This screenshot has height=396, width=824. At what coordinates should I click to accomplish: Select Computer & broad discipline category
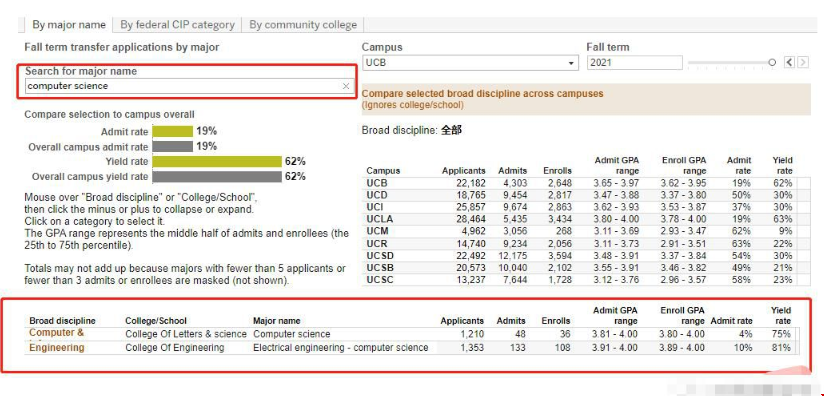tap(56, 332)
